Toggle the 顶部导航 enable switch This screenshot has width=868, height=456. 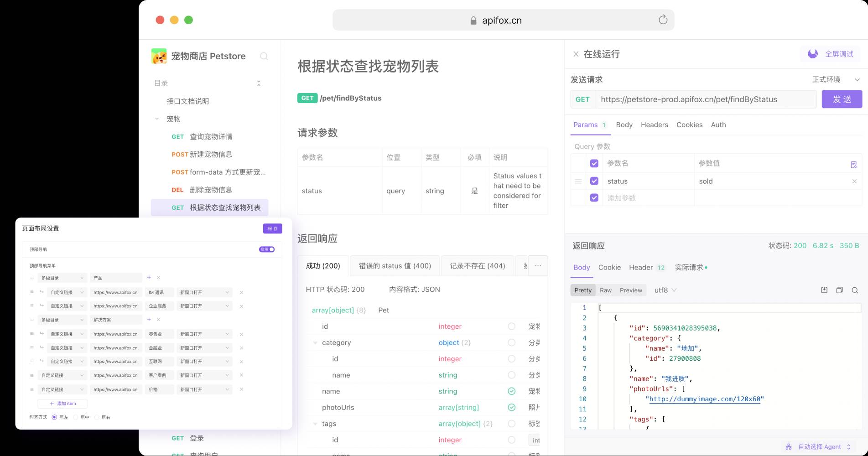click(267, 249)
